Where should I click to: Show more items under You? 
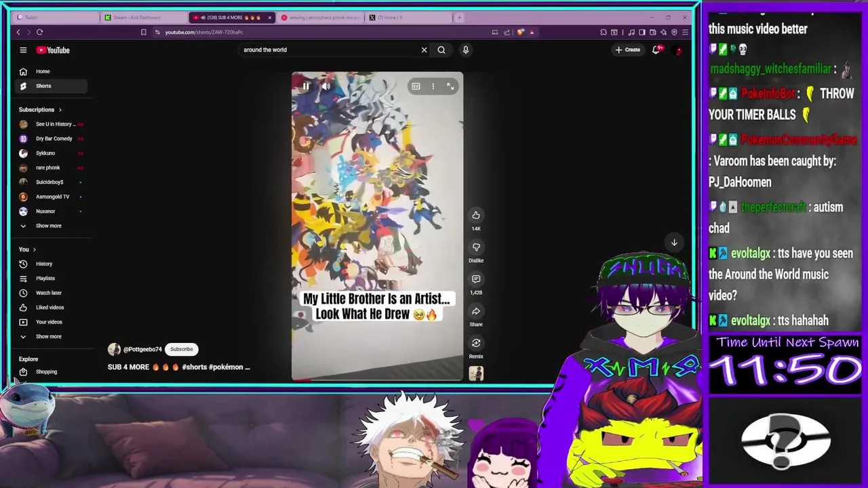coord(51,336)
